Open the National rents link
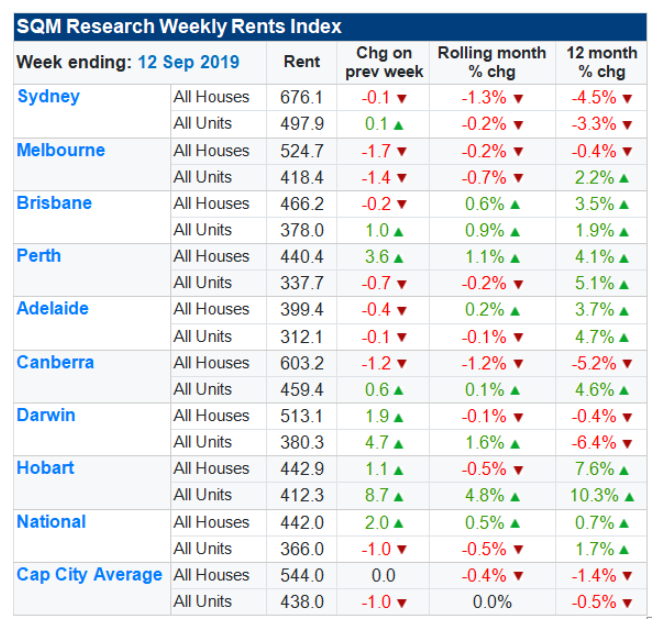 pos(51,521)
